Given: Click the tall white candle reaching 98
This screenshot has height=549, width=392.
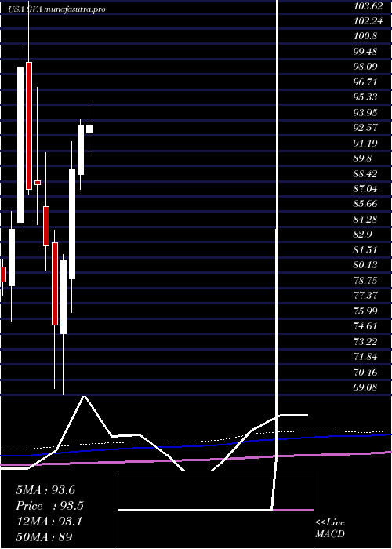Looking at the screenshot, I should [x=20, y=144].
